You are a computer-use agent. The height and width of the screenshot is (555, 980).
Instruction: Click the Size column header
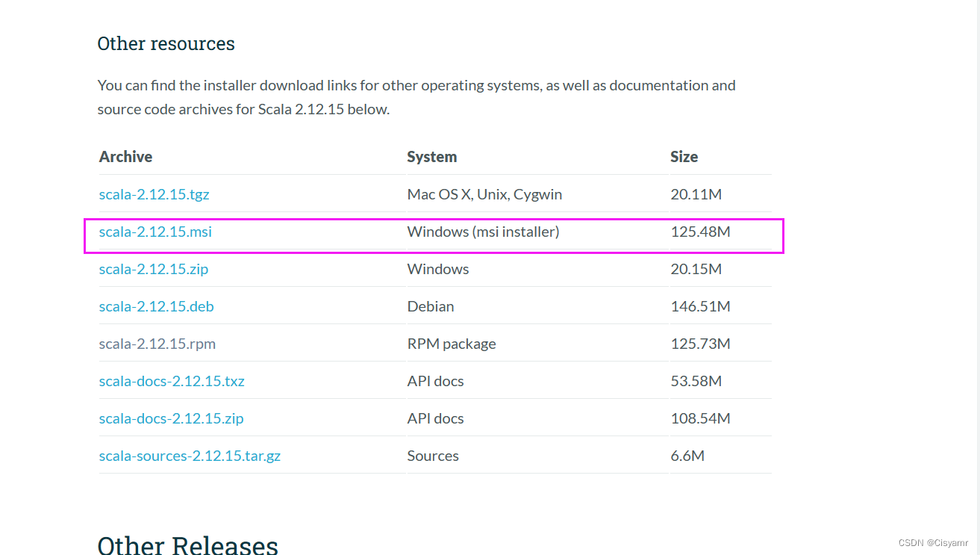coord(684,157)
